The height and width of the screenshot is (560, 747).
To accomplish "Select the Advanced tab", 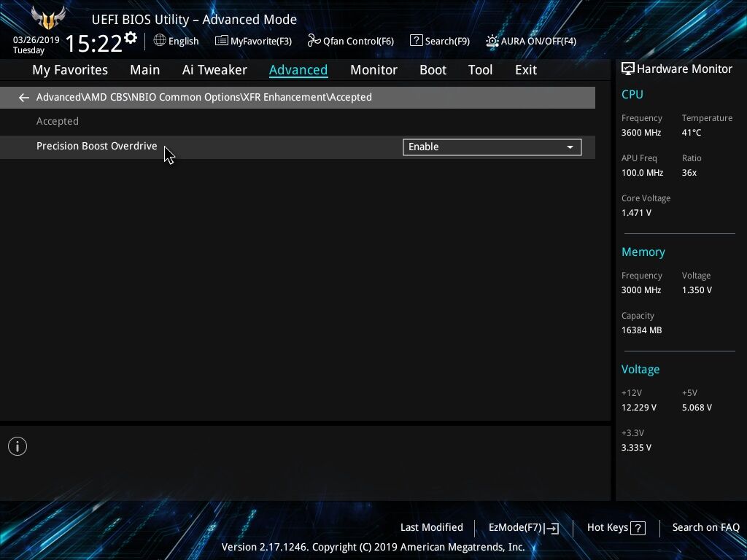I will click(298, 70).
